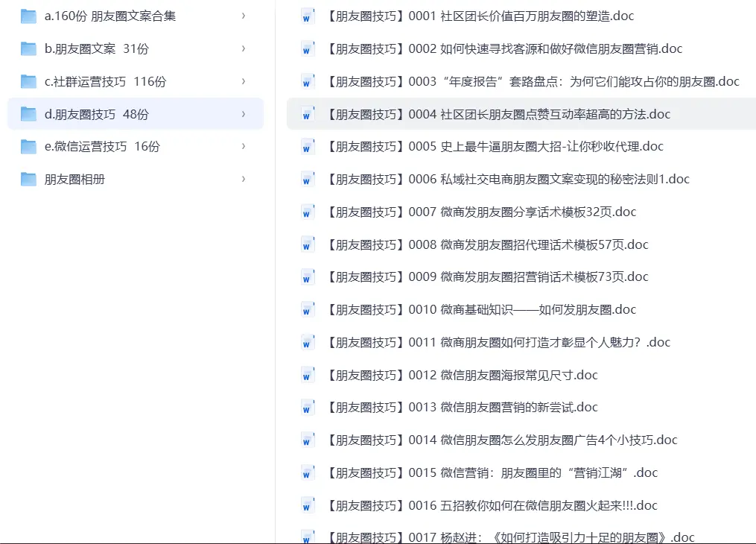Select file 0011 微商朋友圈如何打造才彰显个人魅力.doc
This screenshot has height=544, width=756.
(x=521, y=342)
